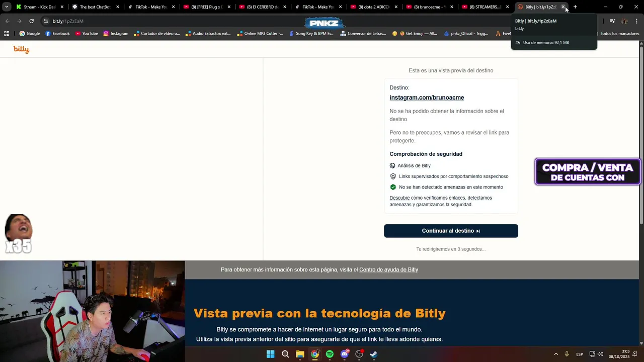Click the Análisis de Bitly icon

tap(392, 165)
